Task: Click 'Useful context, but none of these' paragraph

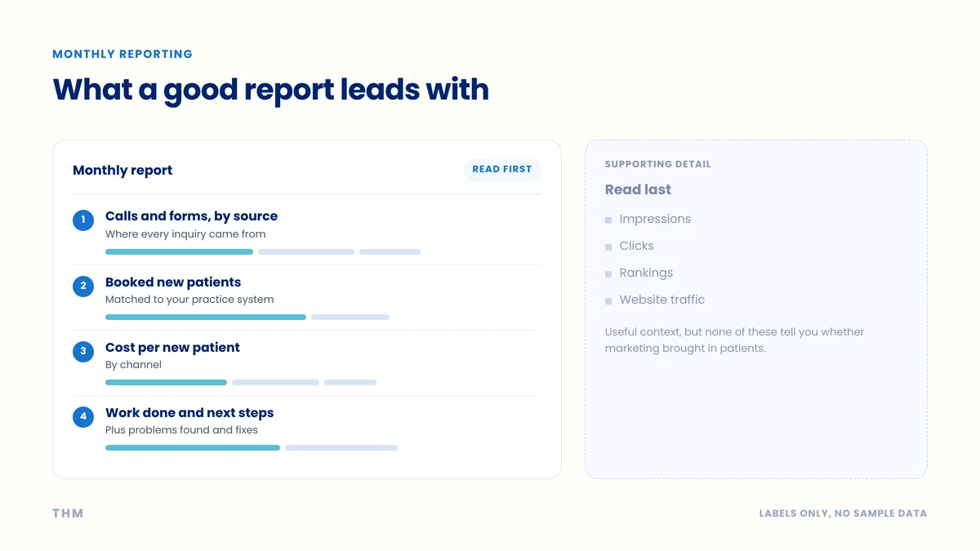Action: pos(734,340)
